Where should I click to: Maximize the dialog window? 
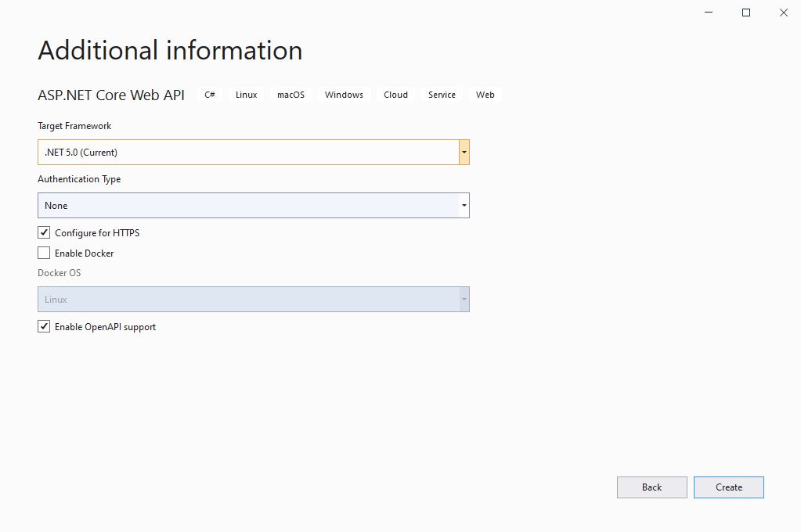(746, 13)
